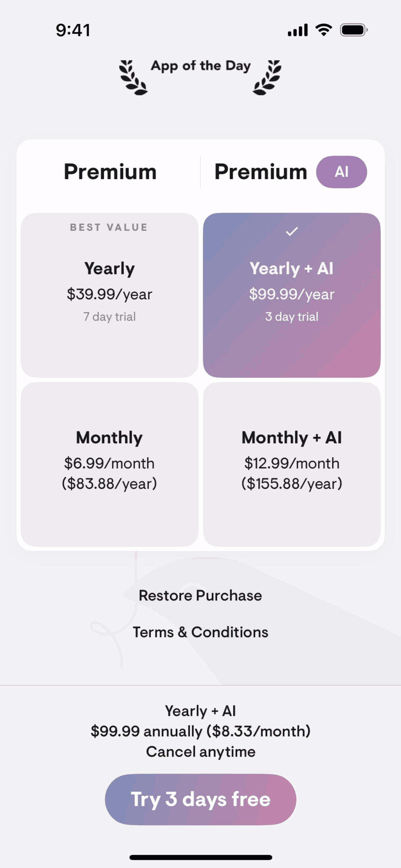
Task: Choose the Monthly $6.99 plan
Action: click(x=109, y=464)
